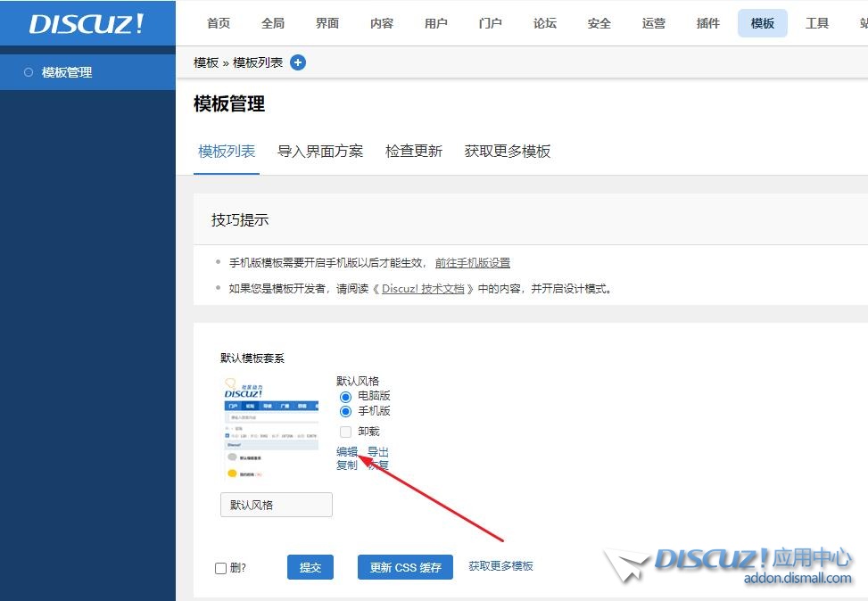Select the 手机版 radio button
This screenshot has height=601, width=868.
pos(345,411)
